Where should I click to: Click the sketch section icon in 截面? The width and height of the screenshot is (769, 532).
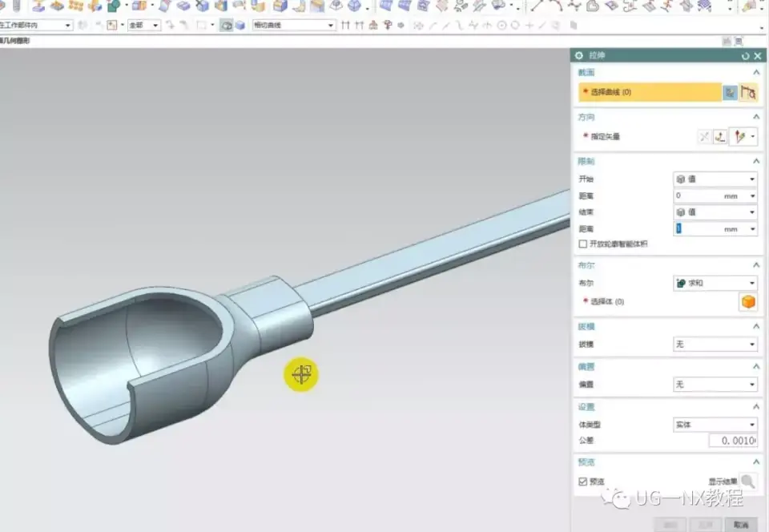point(731,92)
